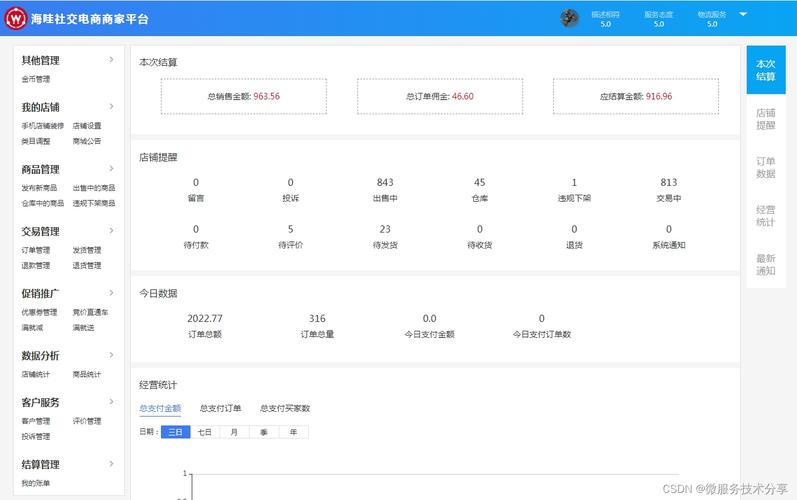The height and width of the screenshot is (500, 797).
Task: Open 竞价直通车 link
Action: (x=90, y=312)
